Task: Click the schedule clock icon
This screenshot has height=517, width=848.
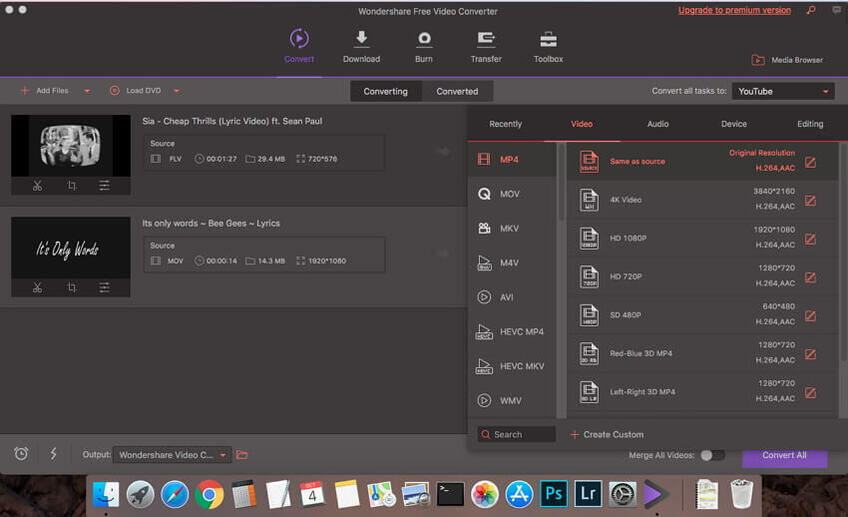Action: click(x=21, y=454)
